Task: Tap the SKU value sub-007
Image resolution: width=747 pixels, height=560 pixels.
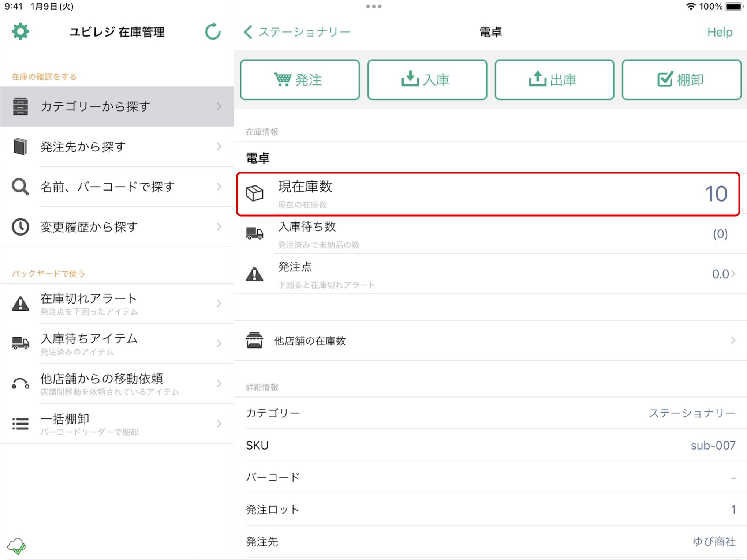Action: (713, 445)
